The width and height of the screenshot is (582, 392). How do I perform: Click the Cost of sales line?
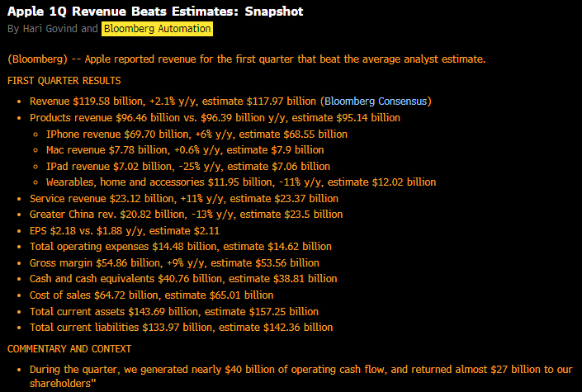pos(151,295)
